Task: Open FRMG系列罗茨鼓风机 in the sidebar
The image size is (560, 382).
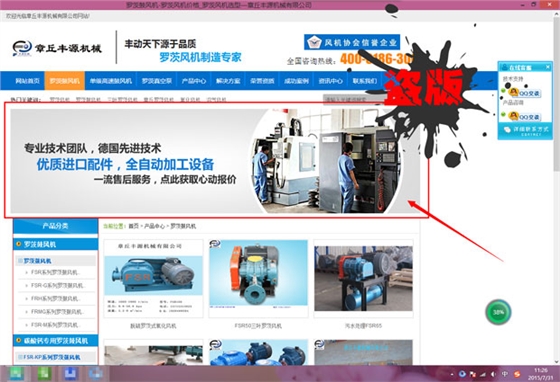Action: (58, 312)
